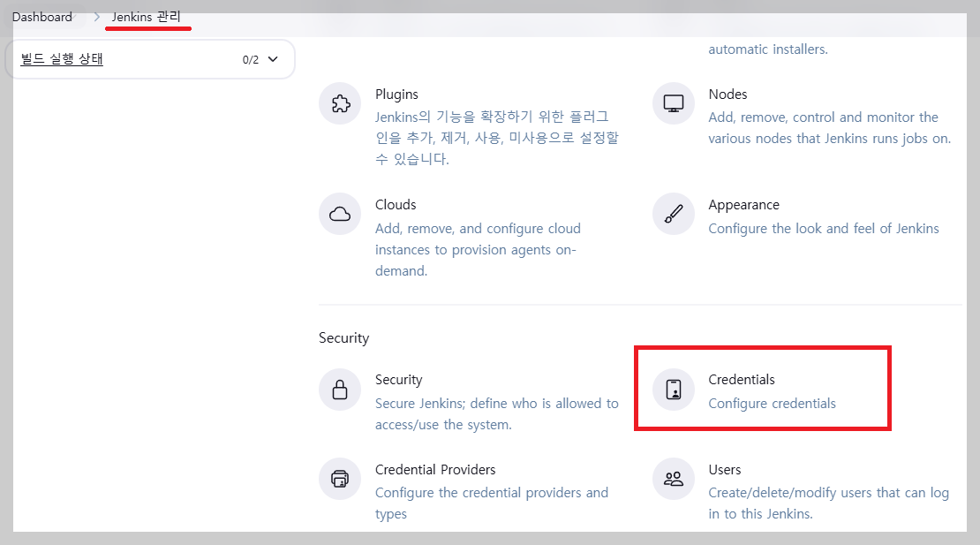Click the Users people icon
The image size is (980, 545).
tap(673, 480)
